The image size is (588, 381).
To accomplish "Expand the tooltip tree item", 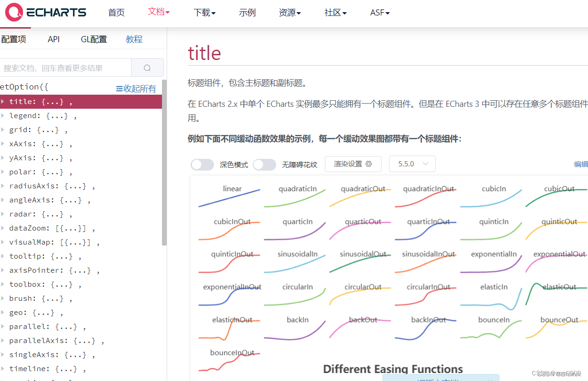I will point(4,256).
